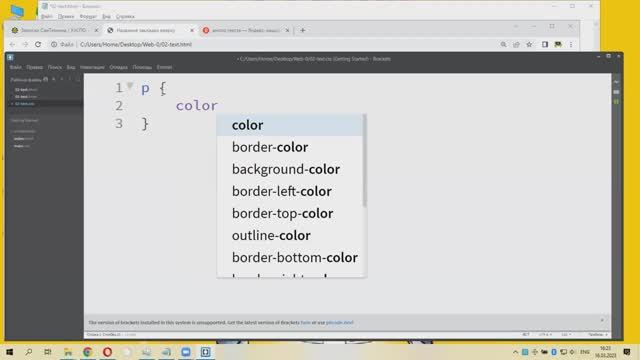Open Chrome three-dot menu

571,44
